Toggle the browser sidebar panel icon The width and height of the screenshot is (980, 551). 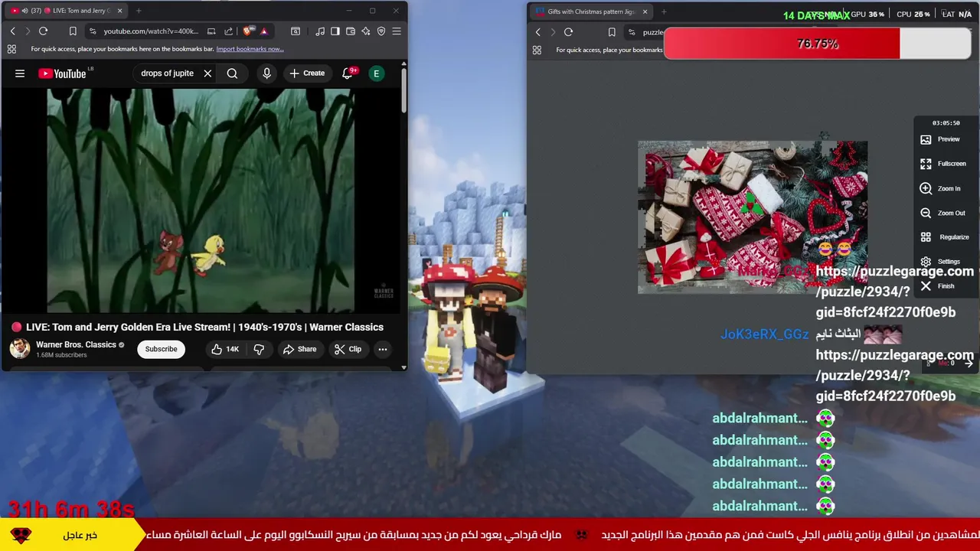[x=335, y=31]
